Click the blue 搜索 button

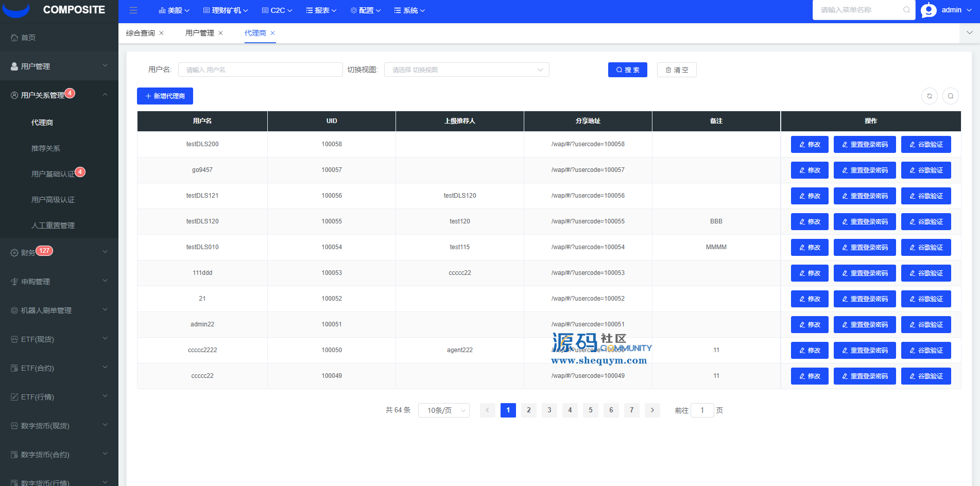pyautogui.click(x=628, y=70)
